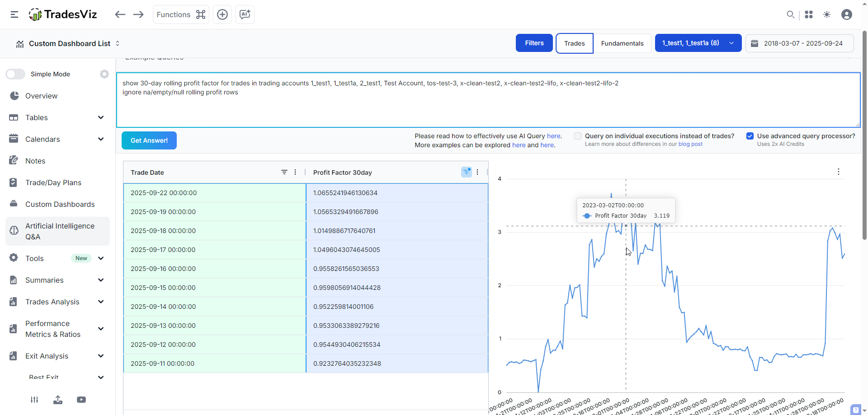Open the trading accounts dropdown
The height and width of the screenshot is (415, 868).
[698, 43]
